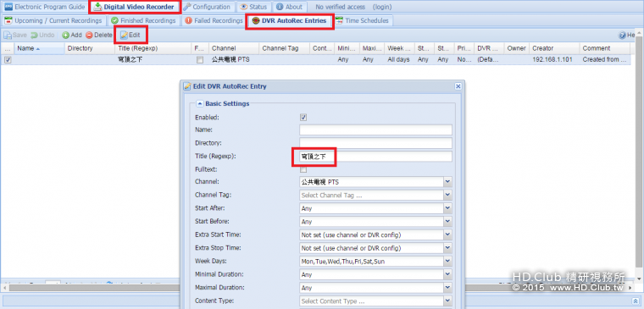The width and height of the screenshot is (644, 309).
Task: Click the All days cell in the grid row
Action: [x=398, y=60]
